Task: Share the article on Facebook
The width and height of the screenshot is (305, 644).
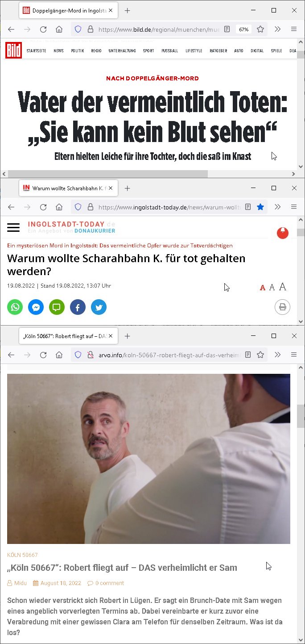Action: coord(78,307)
